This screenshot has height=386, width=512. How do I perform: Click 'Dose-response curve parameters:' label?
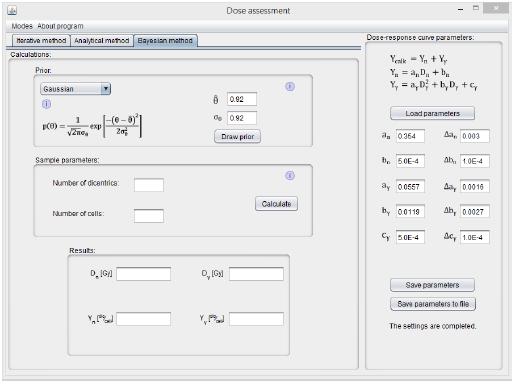[420, 38]
